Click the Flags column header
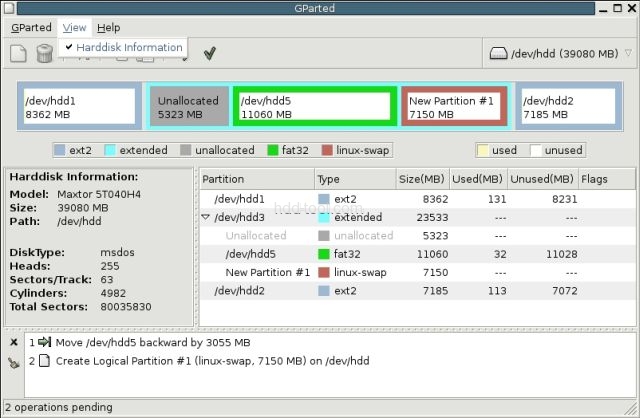Screen dimensions: 640x418 pos(607,179)
